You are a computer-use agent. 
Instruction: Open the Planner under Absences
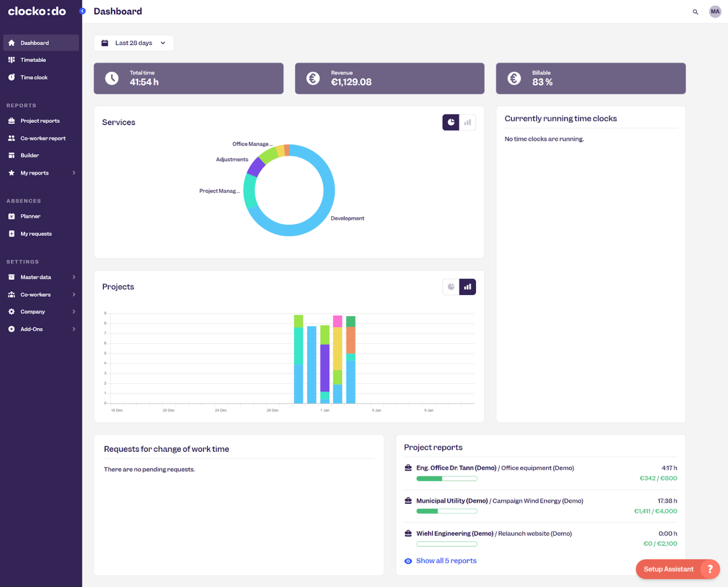[x=30, y=216]
